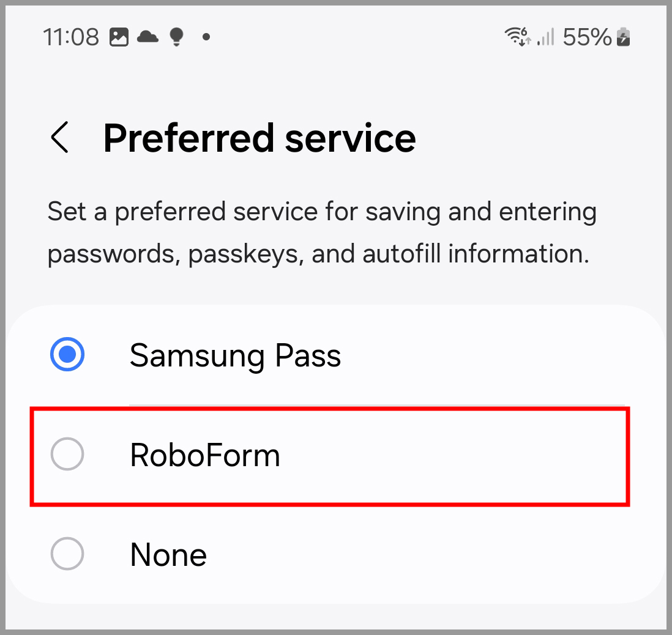The image size is (672, 635).
Task: Choose the None label text
Action: [x=168, y=554]
